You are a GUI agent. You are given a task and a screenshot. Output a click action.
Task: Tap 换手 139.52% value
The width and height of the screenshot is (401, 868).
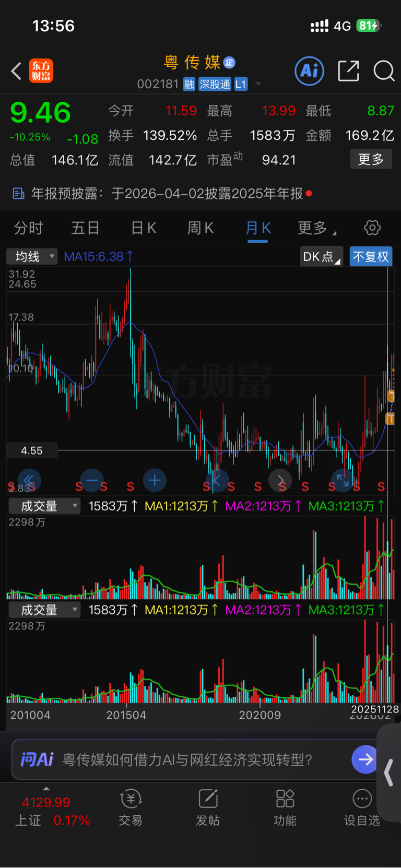(x=170, y=136)
